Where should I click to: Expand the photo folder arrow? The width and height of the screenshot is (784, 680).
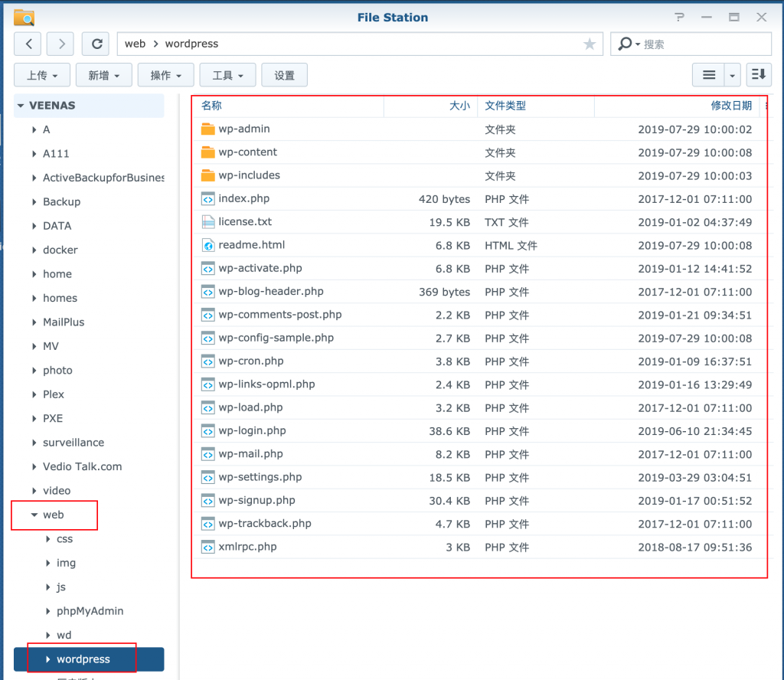click(34, 371)
